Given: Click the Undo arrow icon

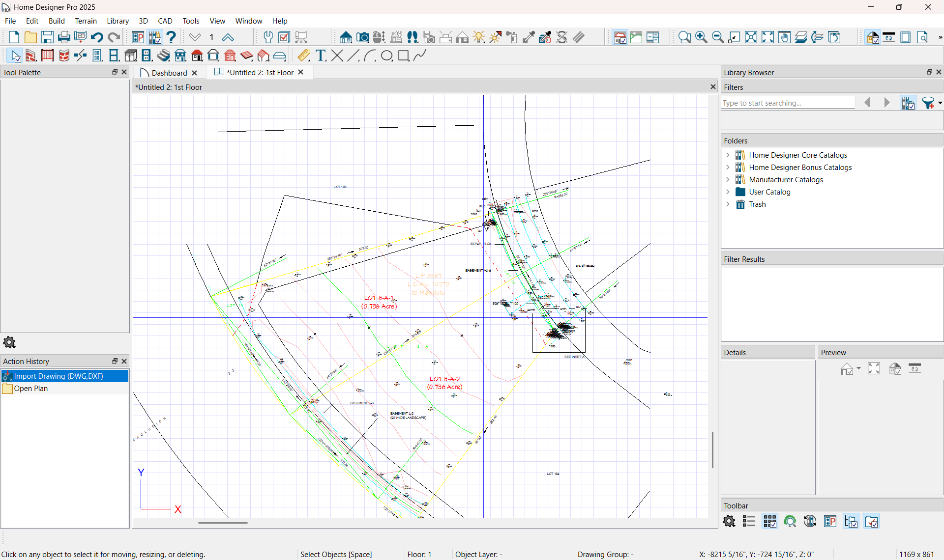Looking at the screenshot, I should (97, 37).
